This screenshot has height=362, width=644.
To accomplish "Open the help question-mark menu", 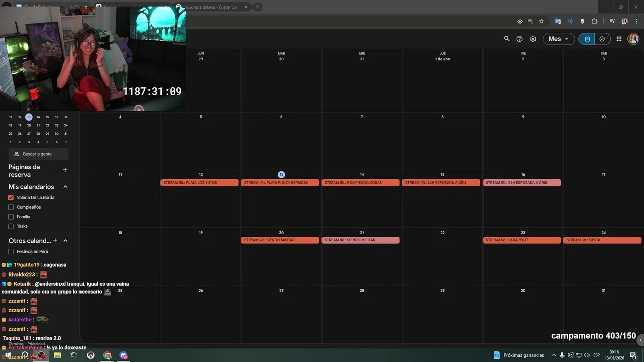I will click(x=520, y=39).
